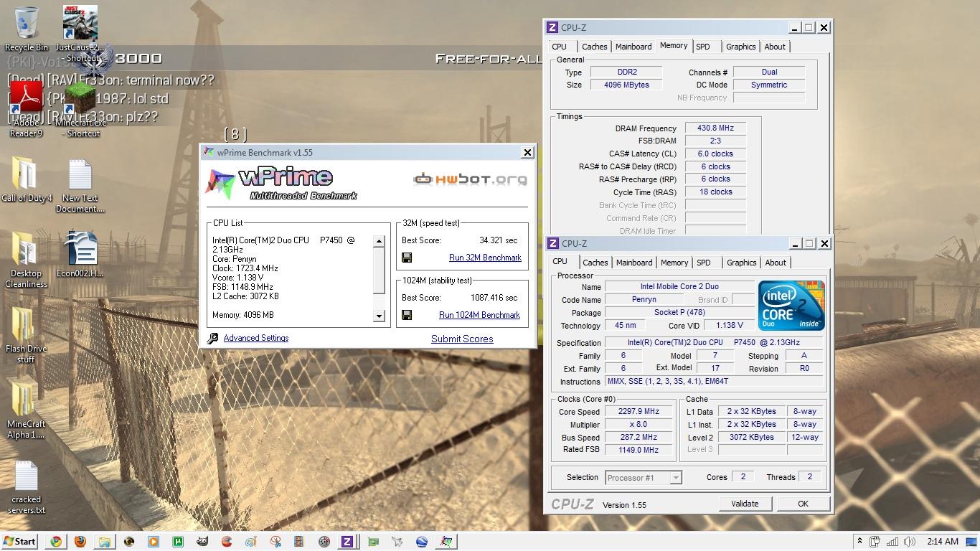This screenshot has width=980, height=551.
Task: Click the Validate button in CPU-Z
Action: (x=745, y=504)
